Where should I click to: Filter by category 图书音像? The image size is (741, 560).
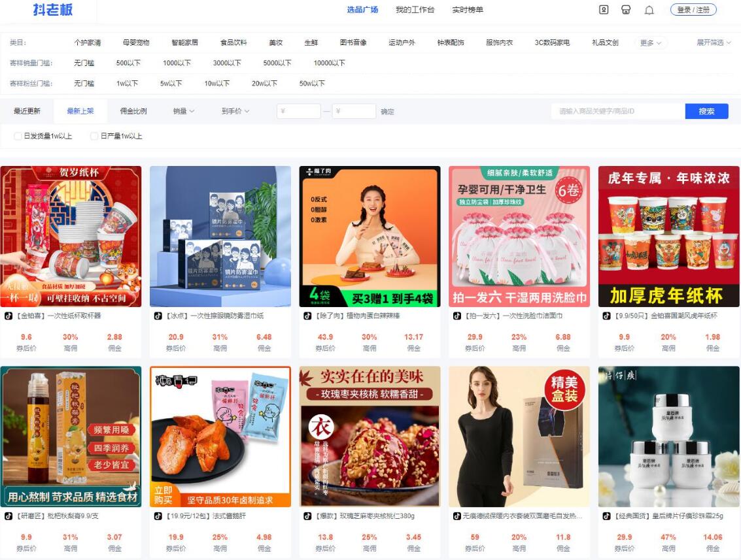pos(353,42)
